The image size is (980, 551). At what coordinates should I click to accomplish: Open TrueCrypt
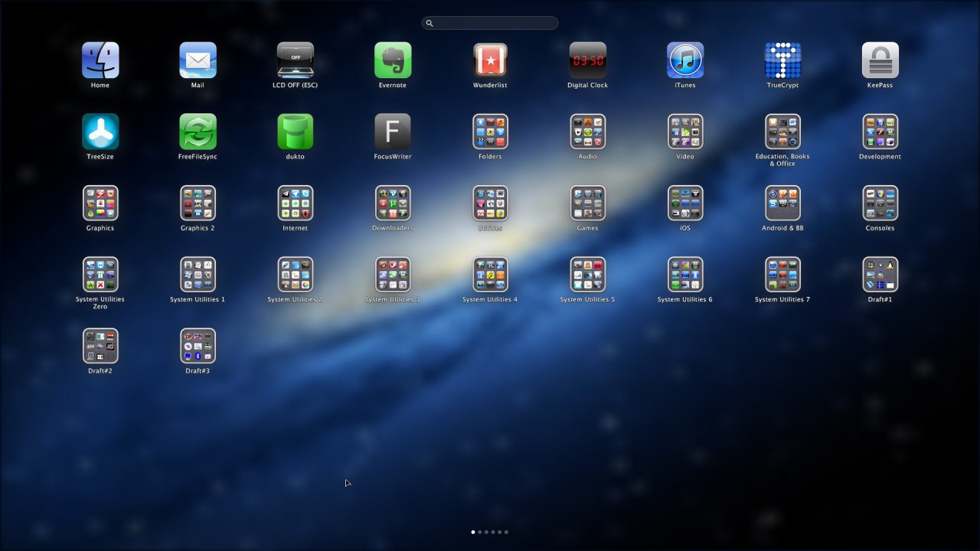(782, 60)
